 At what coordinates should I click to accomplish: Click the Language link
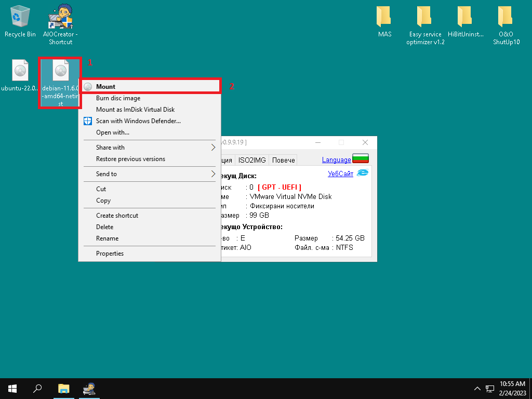click(336, 160)
